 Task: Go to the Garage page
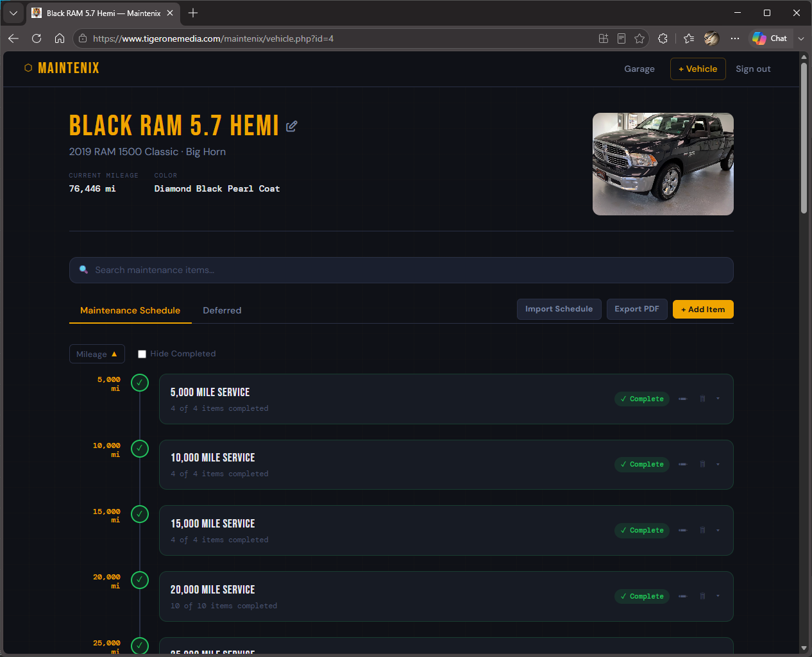point(639,69)
